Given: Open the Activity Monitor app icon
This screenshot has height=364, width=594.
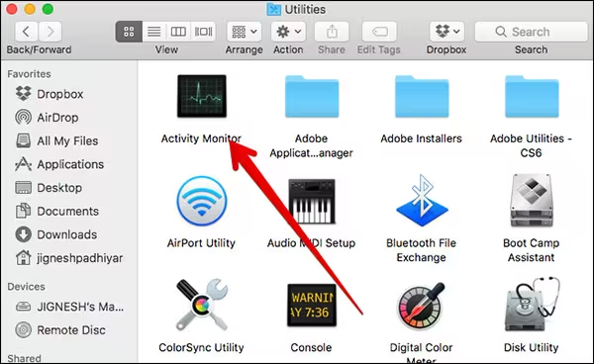Looking at the screenshot, I should pyautogui.click(x=202, y=96).
